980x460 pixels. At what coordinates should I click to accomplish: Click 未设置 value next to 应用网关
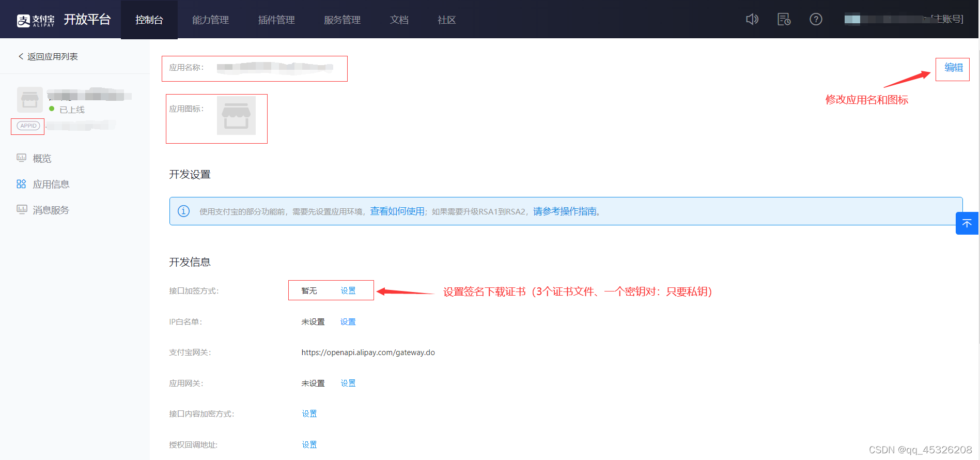coord(313,383)
